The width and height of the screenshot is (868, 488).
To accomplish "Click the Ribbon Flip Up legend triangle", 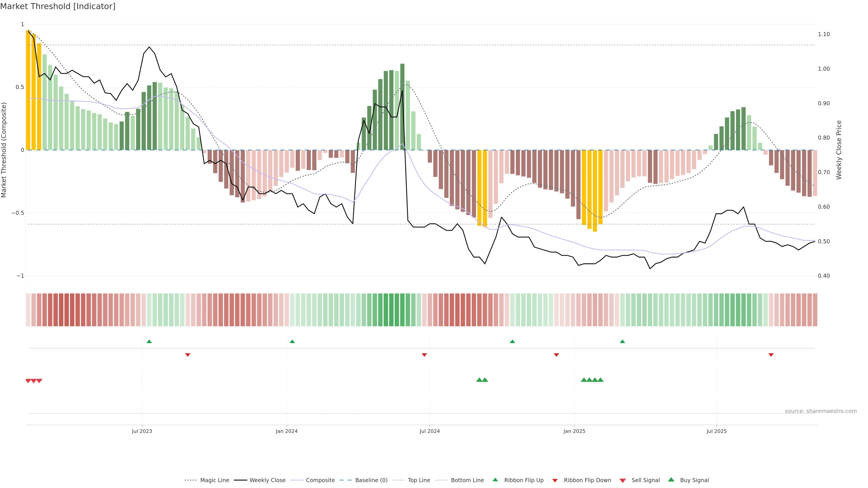I will click(495, 480).
